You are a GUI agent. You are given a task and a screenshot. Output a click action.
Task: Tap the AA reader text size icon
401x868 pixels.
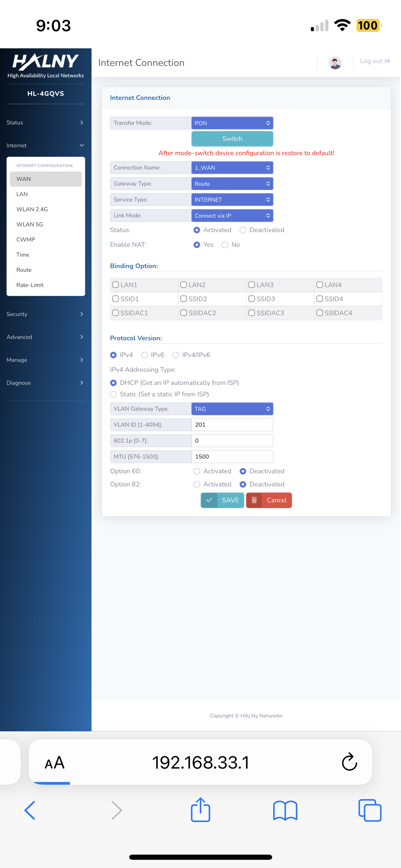click(x=54, y=763)
